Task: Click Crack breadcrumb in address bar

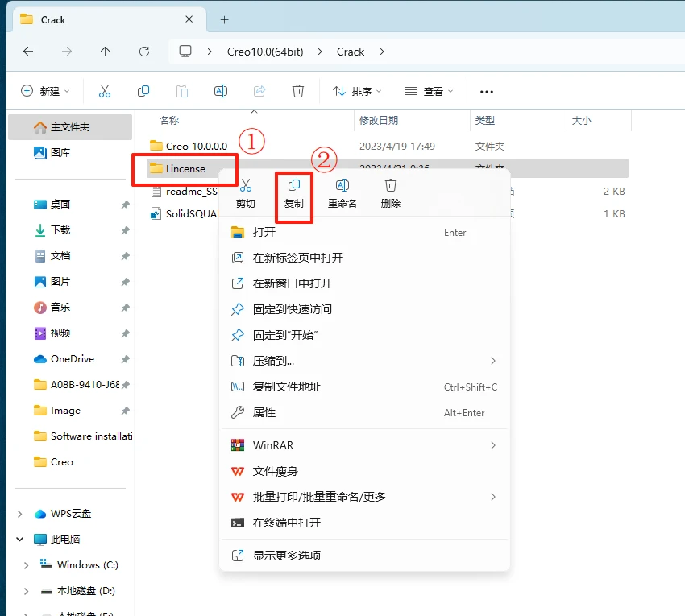Action: point(351,52)
